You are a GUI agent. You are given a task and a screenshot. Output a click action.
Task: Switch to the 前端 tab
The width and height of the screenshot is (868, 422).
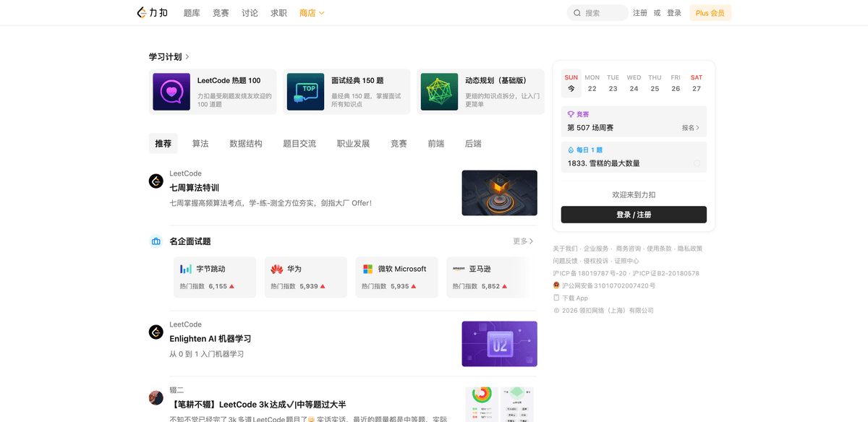(x=436, y=144)
